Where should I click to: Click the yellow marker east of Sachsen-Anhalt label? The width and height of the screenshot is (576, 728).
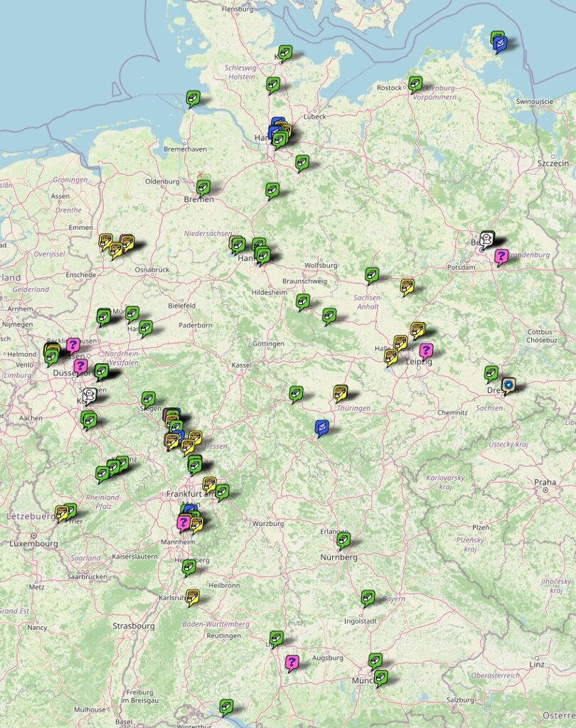407,286
